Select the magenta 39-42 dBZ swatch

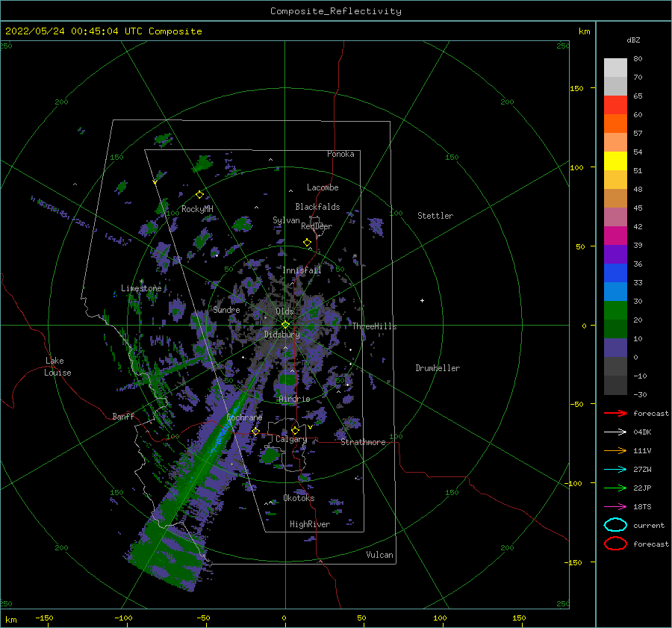[615, 236]
